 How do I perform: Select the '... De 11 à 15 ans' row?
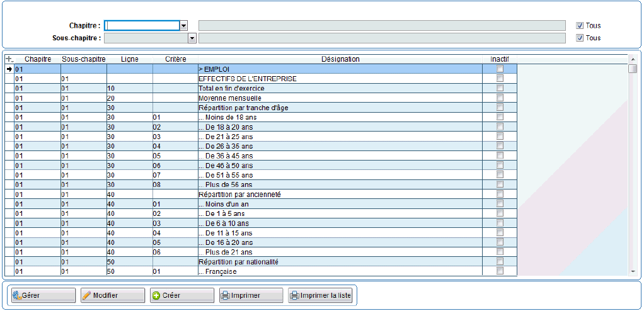tap(261, 233)
